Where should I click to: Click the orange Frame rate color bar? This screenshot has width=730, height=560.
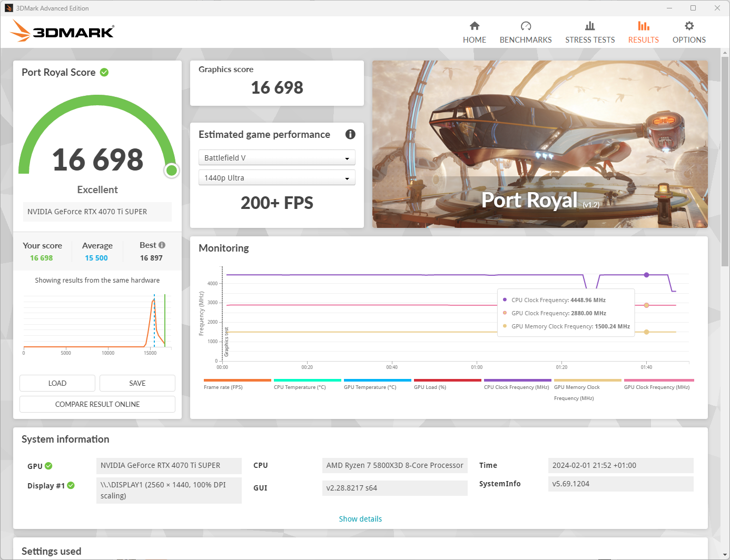tap(238, 380)
